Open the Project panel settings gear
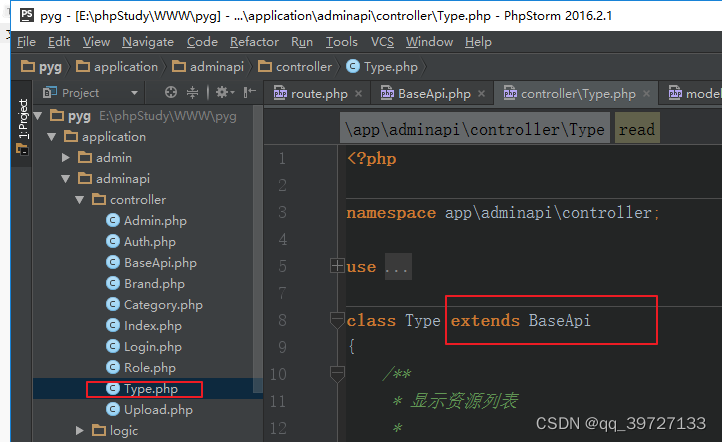Image resolution: width=722 pixels, height=442 pixels. (225, 93)
